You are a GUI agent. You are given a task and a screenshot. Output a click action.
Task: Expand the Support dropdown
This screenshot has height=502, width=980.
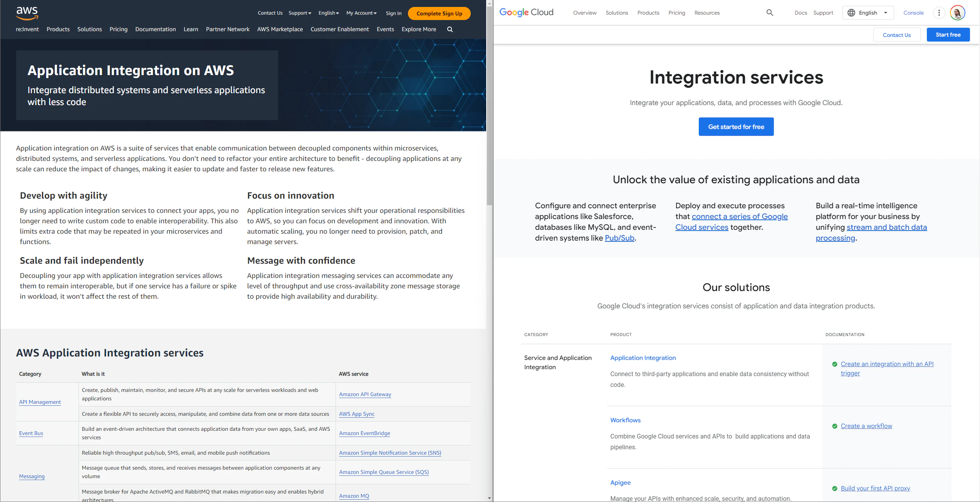pos(300,13)
